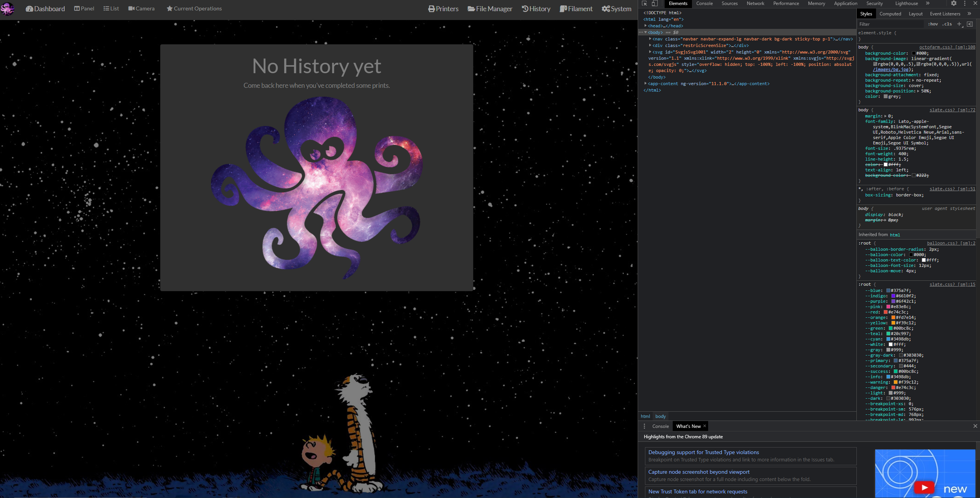The width and height of the screenshot is (980, 498).
Task: Expand the head element node
Action: 645,26
